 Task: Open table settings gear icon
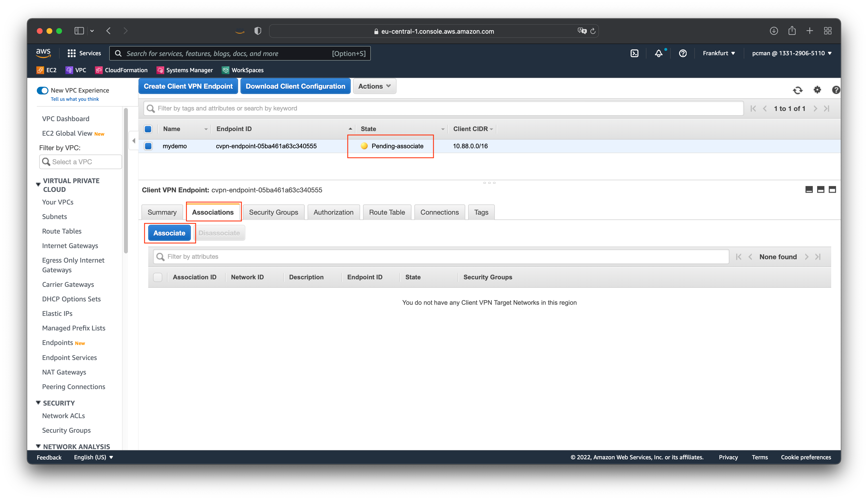pyautogui.click(x=817, y=90)
